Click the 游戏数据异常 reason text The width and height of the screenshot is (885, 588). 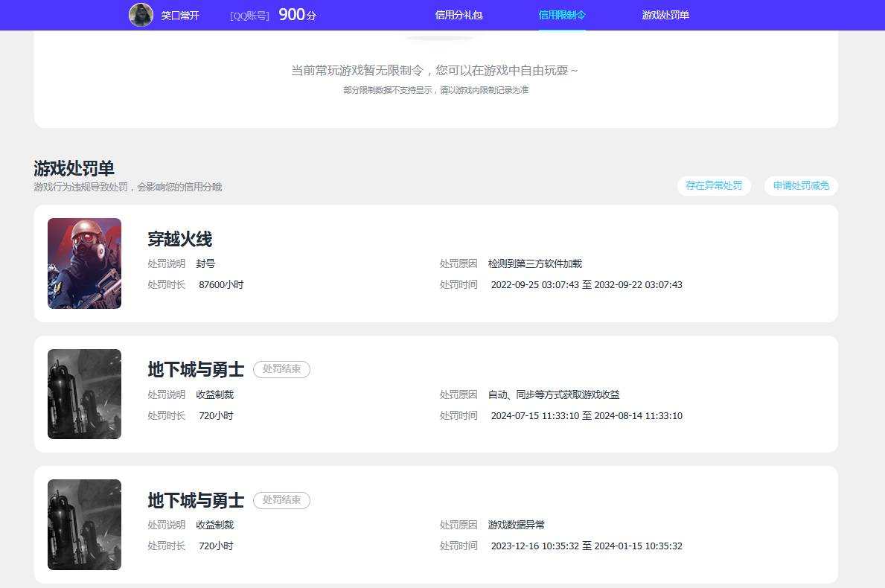[517, 525]
